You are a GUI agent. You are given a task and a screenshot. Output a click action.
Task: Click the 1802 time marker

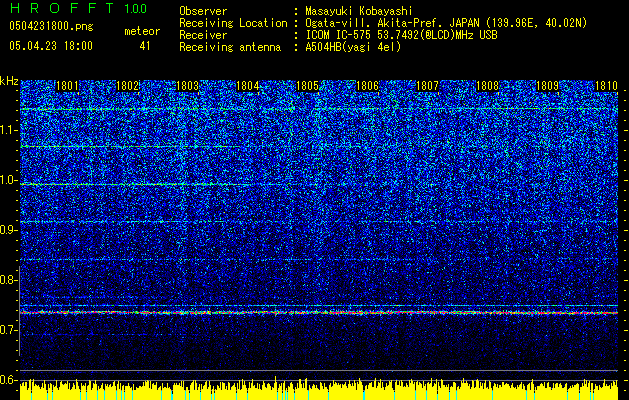[128, 86]
